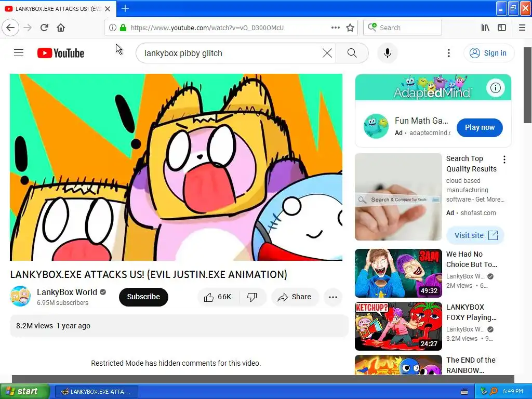Click the Search Top Quality Results title
Screen dimensions: 532x399
471,164
